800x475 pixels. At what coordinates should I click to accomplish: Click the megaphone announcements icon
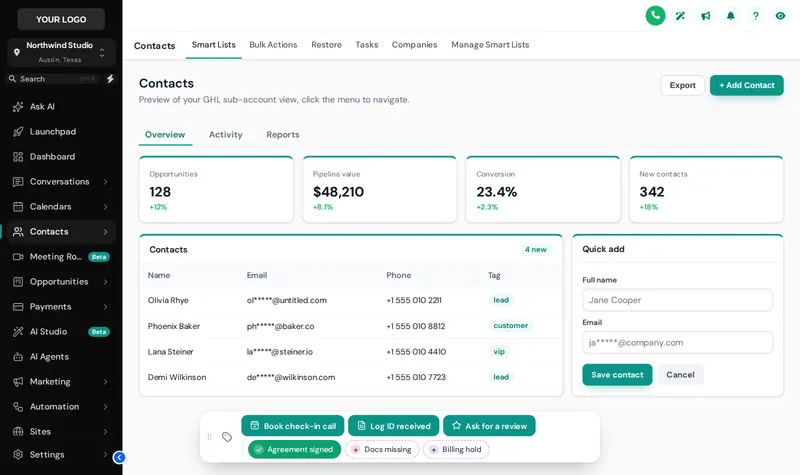[706, 16]
